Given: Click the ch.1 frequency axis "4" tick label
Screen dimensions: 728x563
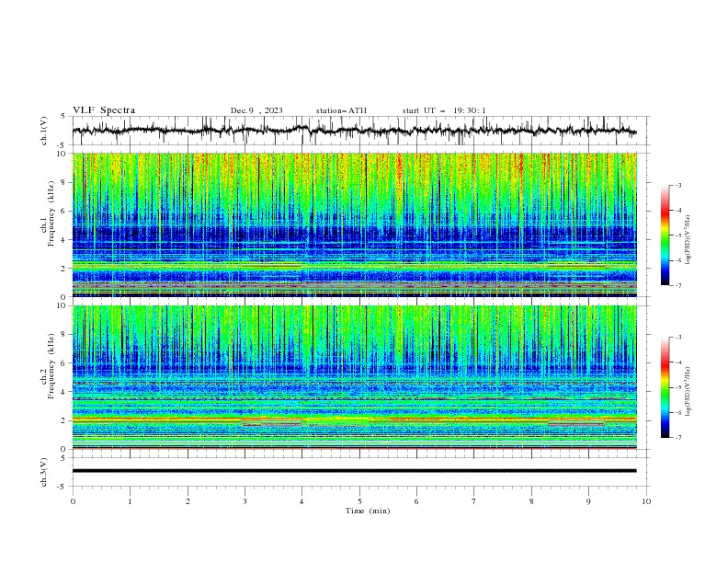Looking at the screenshot, I should click(64, 240).
